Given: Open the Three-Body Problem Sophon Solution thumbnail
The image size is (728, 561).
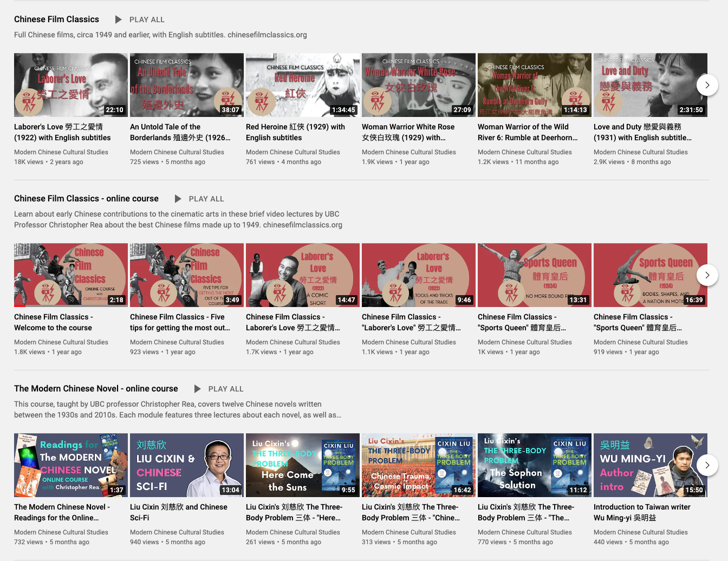Looking at the screenshot, I should 534,465.
